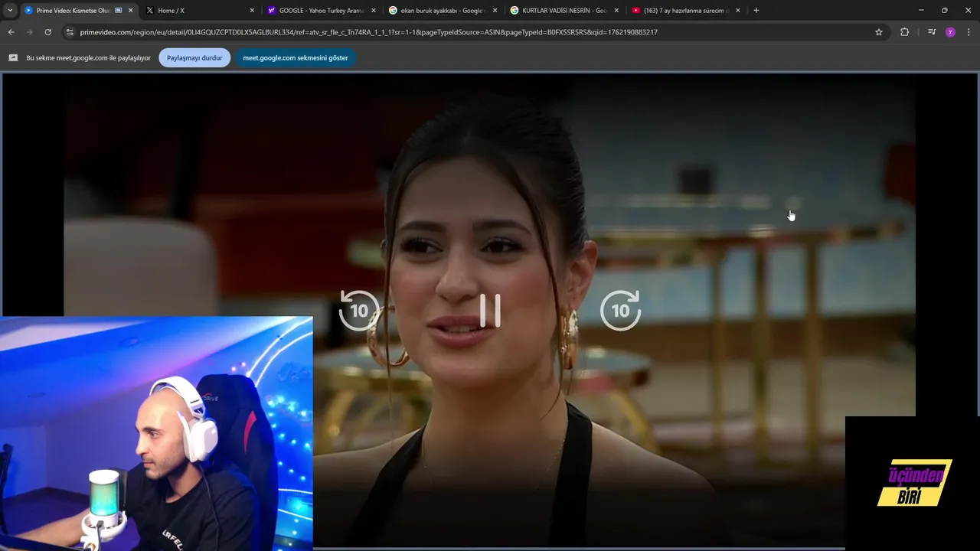Click 'Paylaşmayı durdur' to stop sharing

click(x=194, y=57)
